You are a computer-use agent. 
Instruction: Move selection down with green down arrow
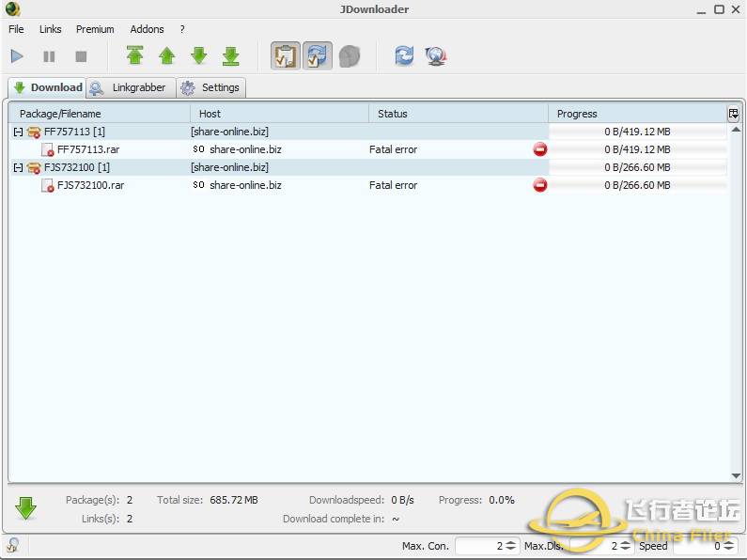(x=199, y=55)
